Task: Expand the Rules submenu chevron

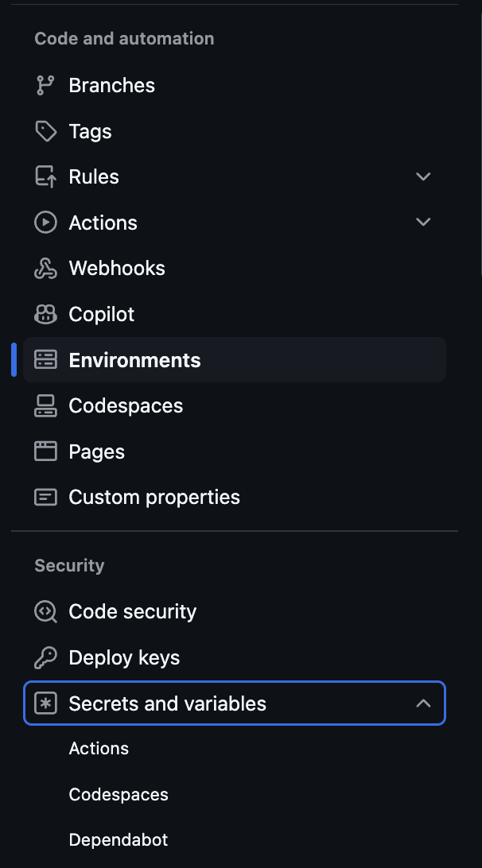Action: pos(423,176)
